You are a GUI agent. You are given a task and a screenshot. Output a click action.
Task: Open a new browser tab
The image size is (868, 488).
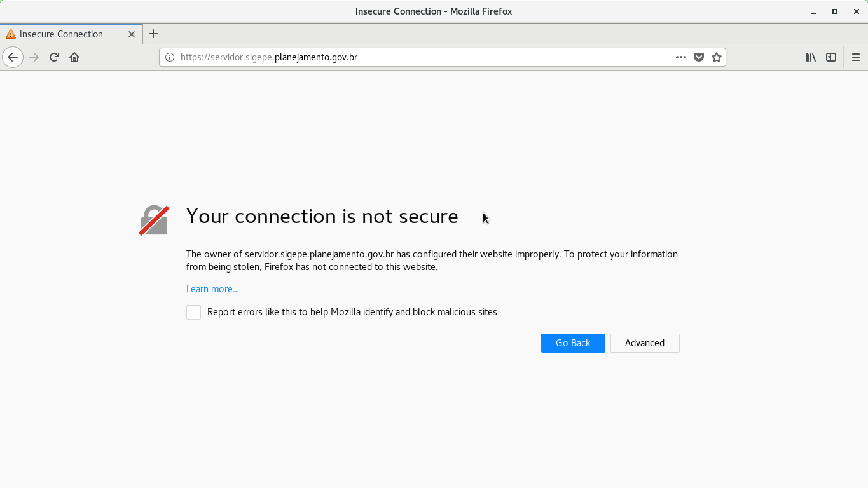tap(153, 34)
